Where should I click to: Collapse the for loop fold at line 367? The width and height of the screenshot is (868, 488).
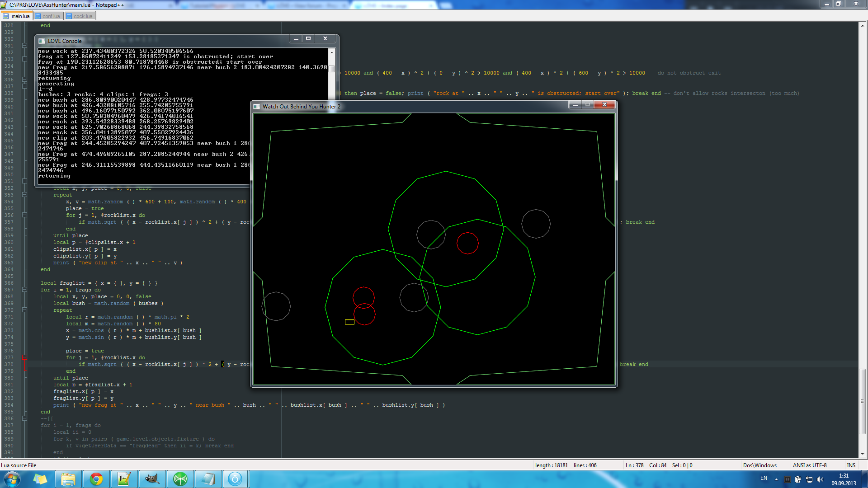(25, 290)
